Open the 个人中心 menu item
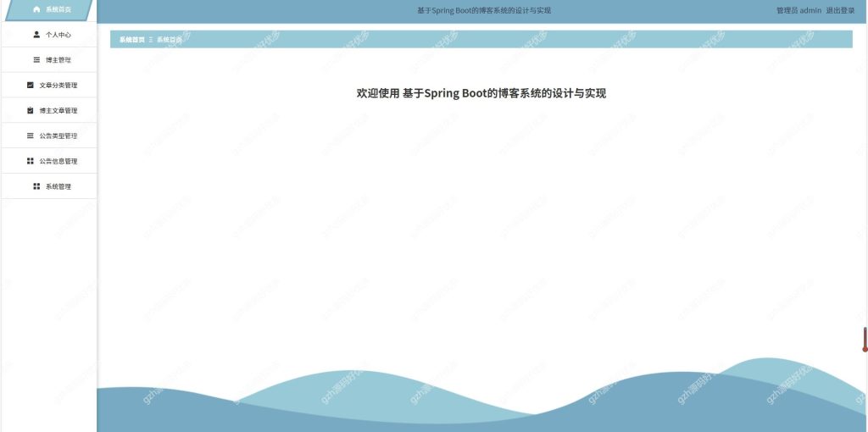 coord(48,34)
